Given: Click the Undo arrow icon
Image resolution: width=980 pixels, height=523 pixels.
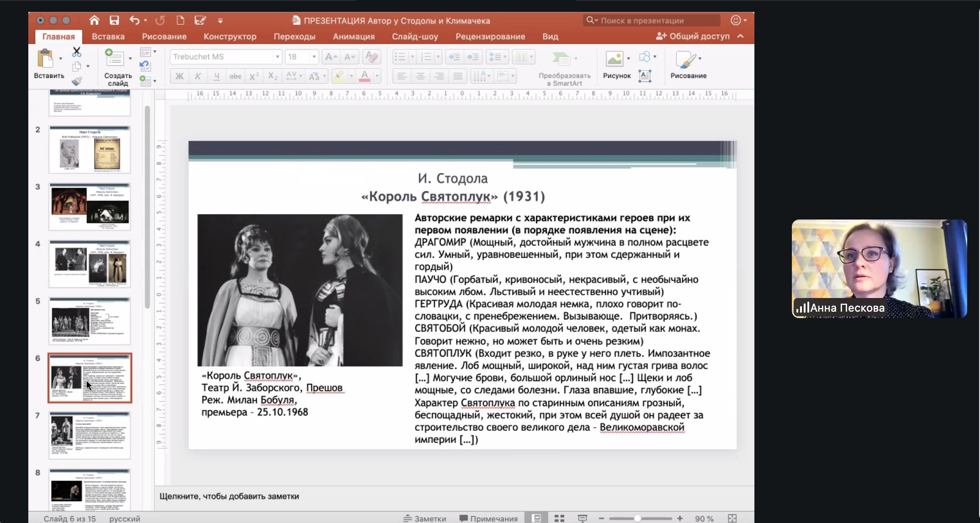Looking at the screenshot, I should [134, 21].
